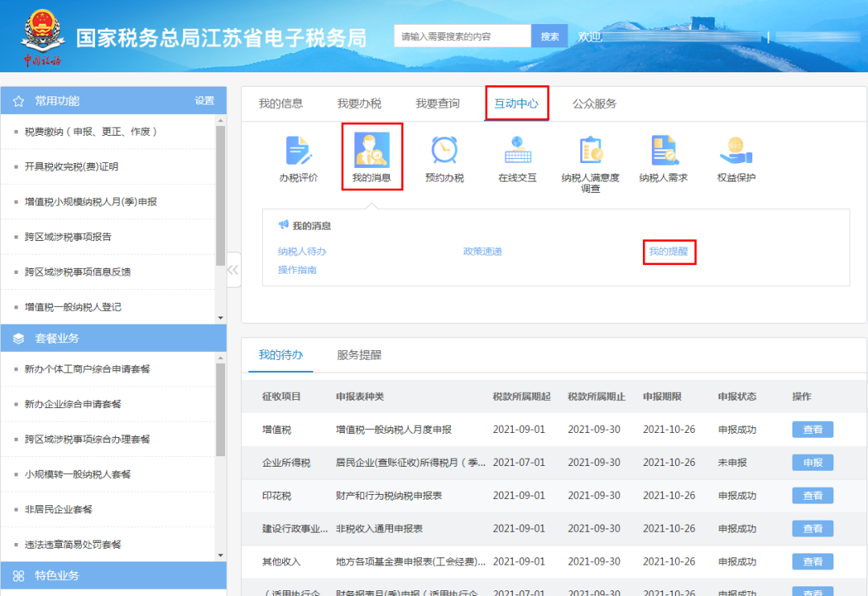Image resolution: width=868 pixels, height=596 pixels.
Task: Open 增值税一般纳税人登记
Action: coord(73,307)
